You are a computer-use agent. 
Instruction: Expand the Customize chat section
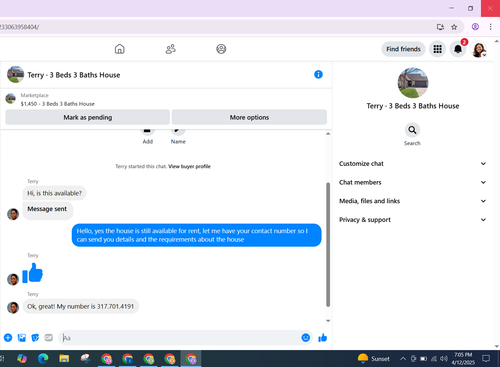[413, 164]
